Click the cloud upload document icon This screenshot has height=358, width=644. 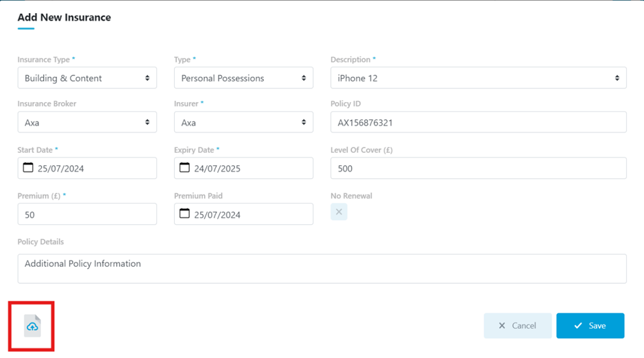click(32, 326)
